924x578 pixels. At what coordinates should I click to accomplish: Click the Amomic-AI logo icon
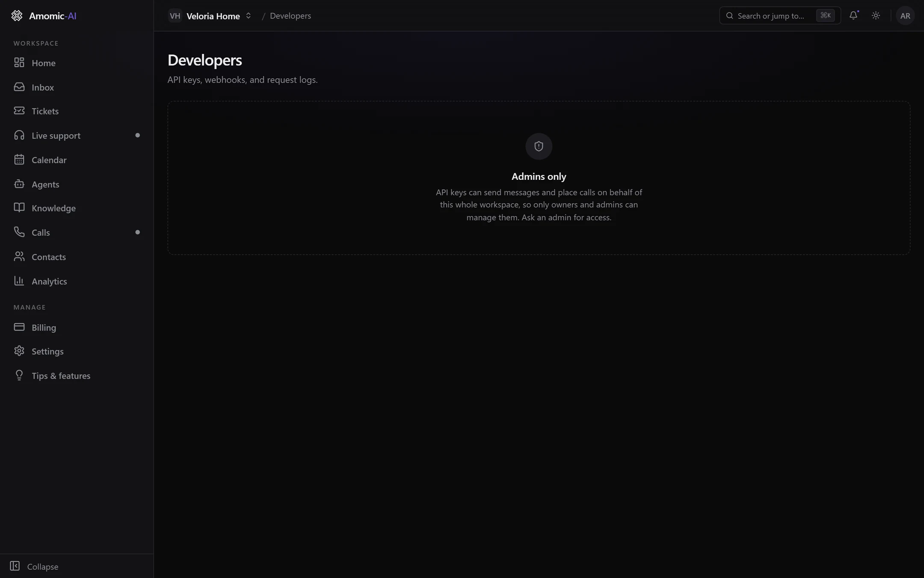click(x=17, y=16)
